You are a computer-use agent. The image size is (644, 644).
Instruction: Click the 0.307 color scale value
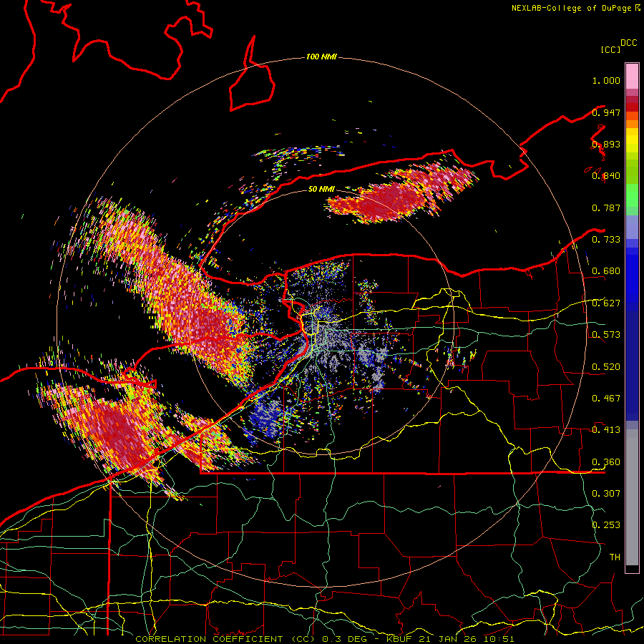(606, 494)
